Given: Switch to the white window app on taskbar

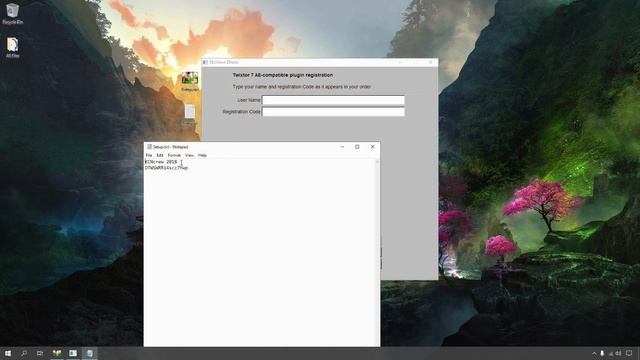Looking at the screenshot, I should [x=73, y=353].
